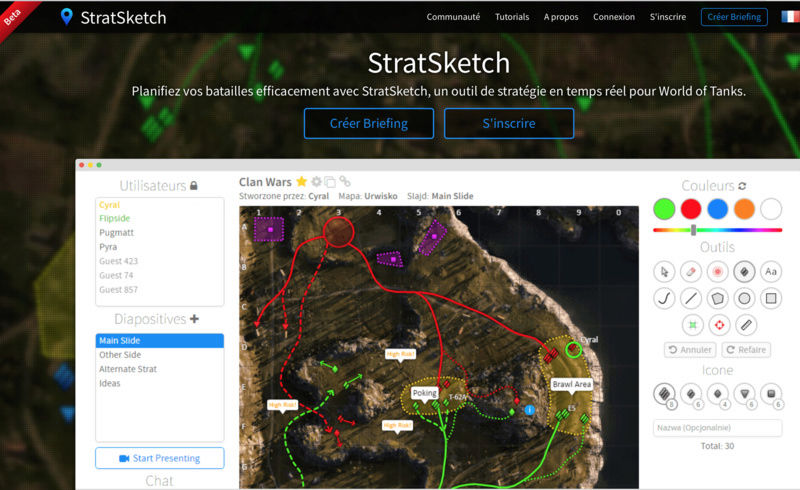This screenshot has width=800, height=490.
Task: Open the Tutorials menu item
Action: 512,17
